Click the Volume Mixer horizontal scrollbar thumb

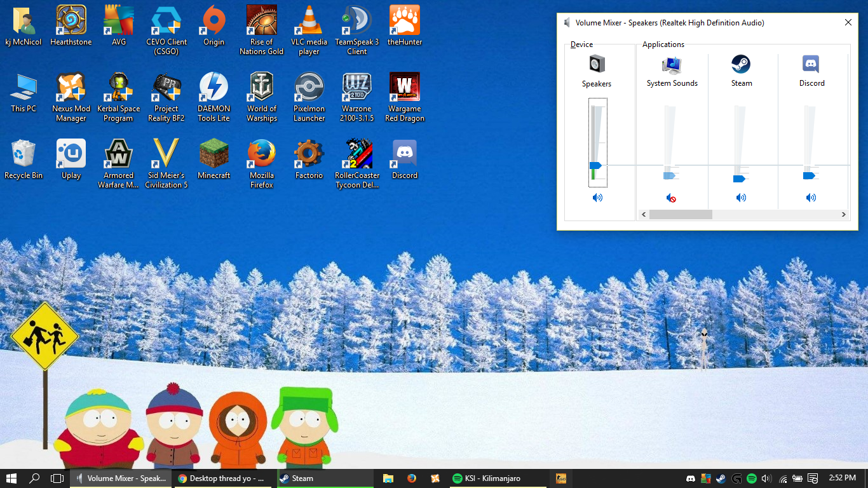681,215
